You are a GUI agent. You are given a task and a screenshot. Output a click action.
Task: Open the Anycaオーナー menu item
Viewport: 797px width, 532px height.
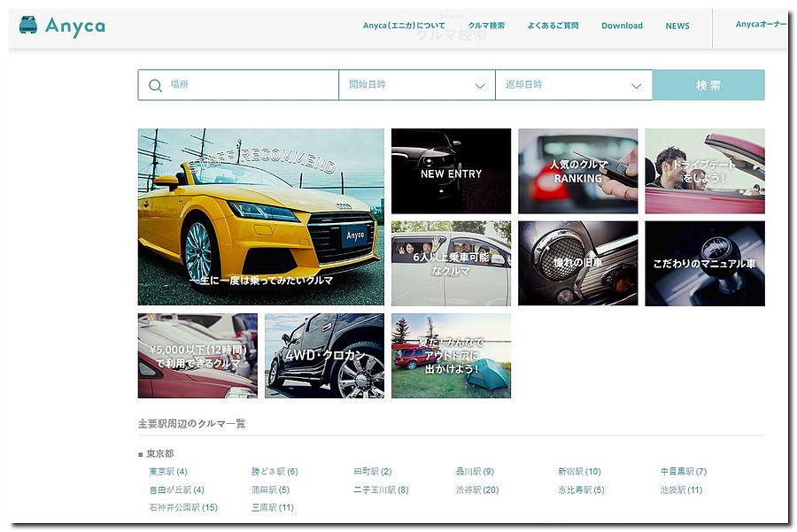(761, 25)
